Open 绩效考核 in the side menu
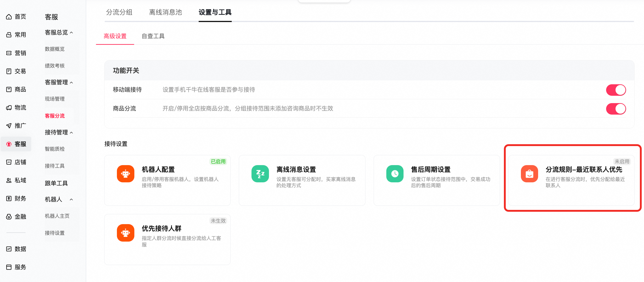The image size is (644, 282). (55, 66)
